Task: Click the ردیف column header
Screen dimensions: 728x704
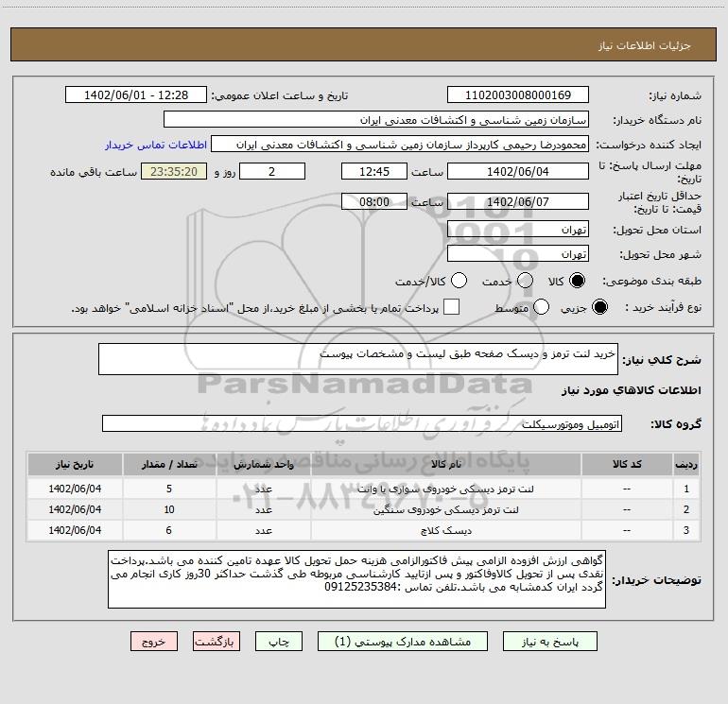Action: click(x=686, y=464)
